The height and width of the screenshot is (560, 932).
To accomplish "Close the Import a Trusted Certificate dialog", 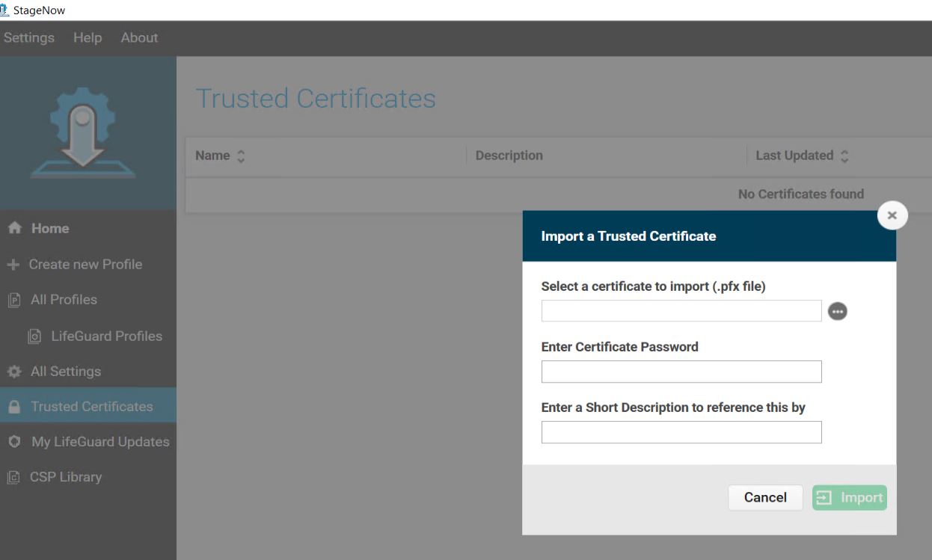I will [x=892, y=215].
